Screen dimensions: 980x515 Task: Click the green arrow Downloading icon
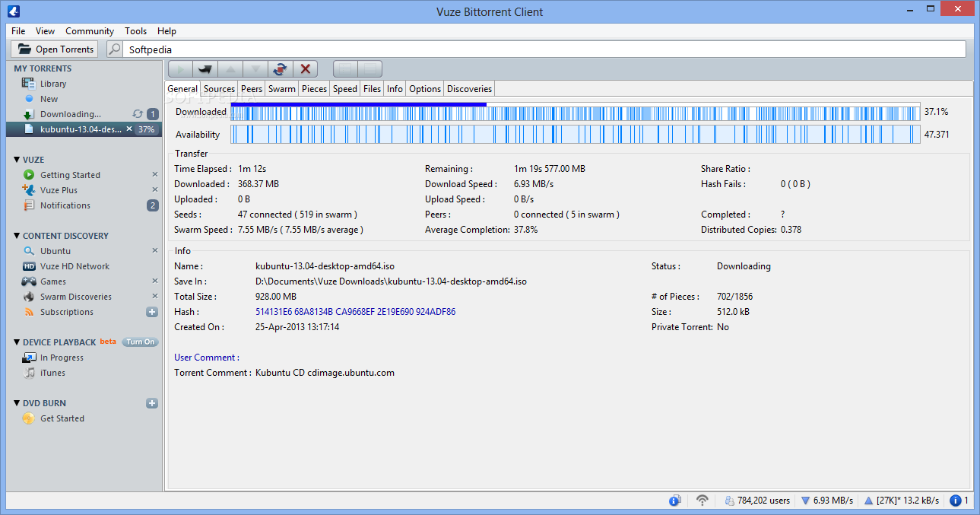pos(29,114)
